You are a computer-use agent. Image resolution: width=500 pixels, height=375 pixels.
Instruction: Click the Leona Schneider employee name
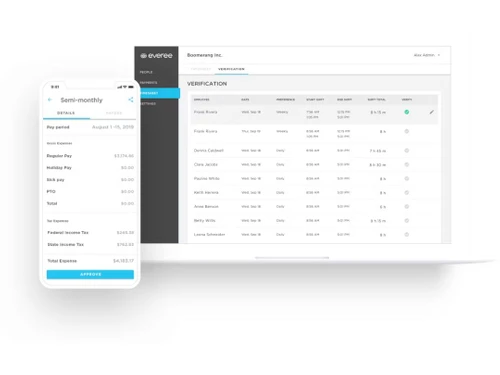[x=210, y=235]
